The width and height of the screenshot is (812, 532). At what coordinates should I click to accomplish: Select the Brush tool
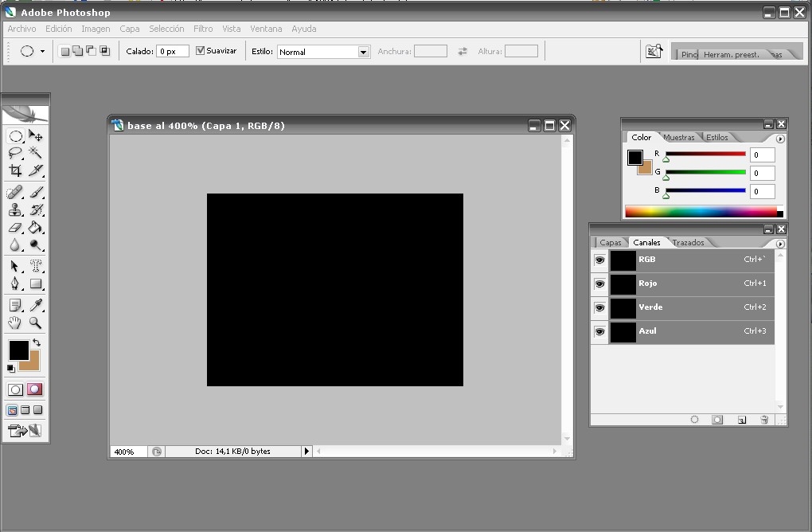pos(35,192)
